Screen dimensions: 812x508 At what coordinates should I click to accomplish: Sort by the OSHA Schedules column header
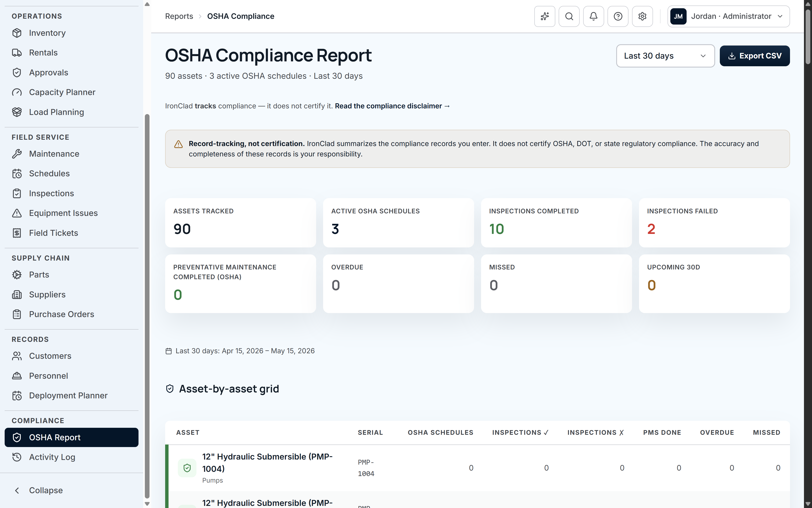pyautogui.click(x=440, y=432)
